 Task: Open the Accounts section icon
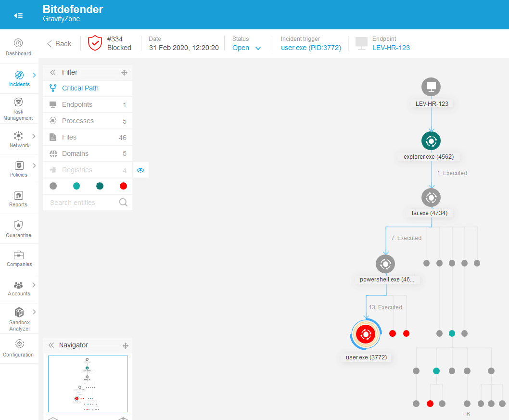[18, 285]
